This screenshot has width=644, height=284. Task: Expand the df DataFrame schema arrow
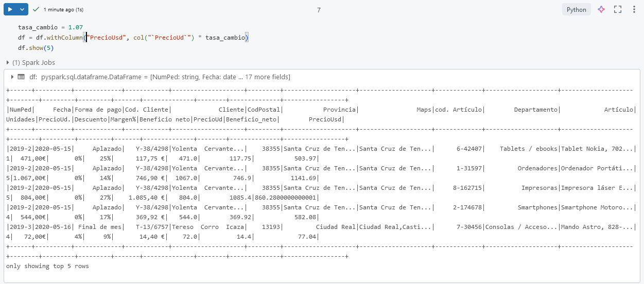12,77
